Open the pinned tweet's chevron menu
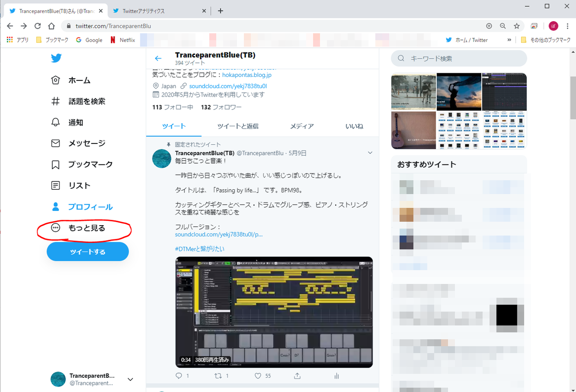This screenshot has width=576, height=392. point(370,153)
